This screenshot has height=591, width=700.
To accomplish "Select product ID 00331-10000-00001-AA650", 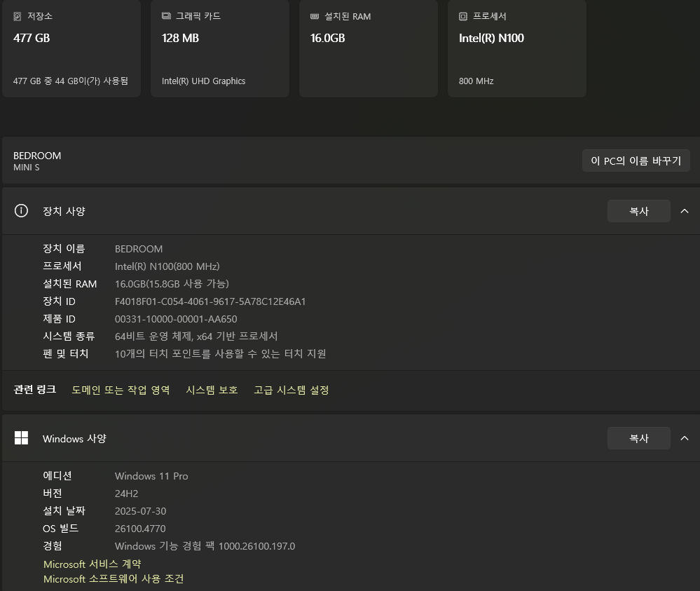I will 176,319.
